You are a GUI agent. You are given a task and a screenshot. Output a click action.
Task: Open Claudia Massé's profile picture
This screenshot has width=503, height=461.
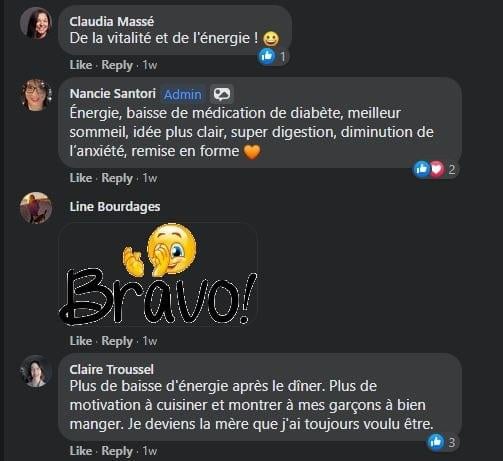[36, 23]
